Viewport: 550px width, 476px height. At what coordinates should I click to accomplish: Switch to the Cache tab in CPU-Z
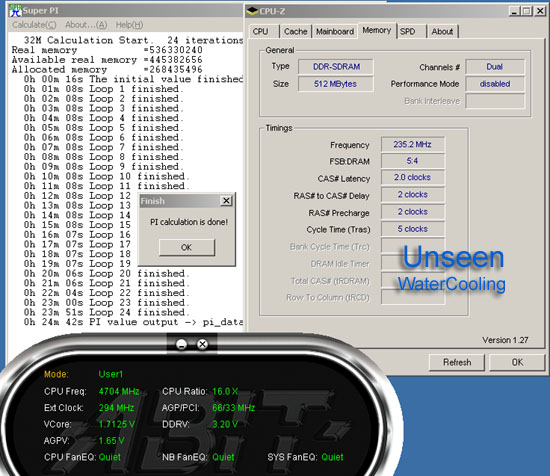(295, 32)
